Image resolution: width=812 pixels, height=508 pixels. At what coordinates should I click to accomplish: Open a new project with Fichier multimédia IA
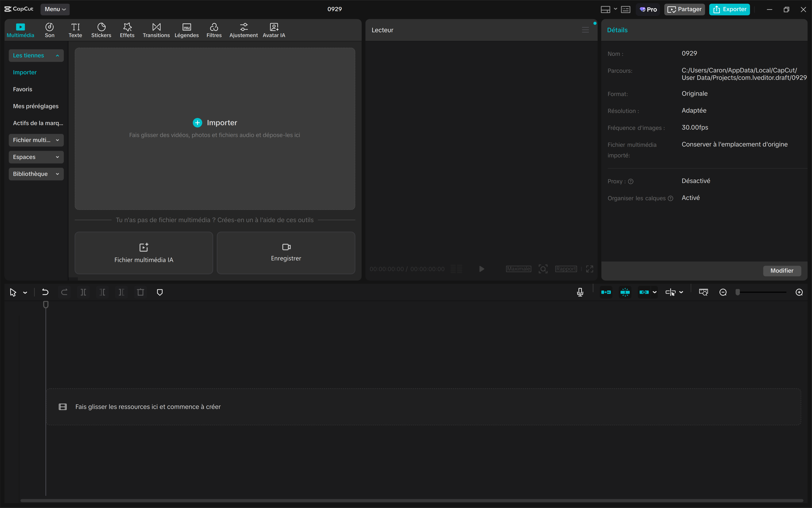[143, 253]
